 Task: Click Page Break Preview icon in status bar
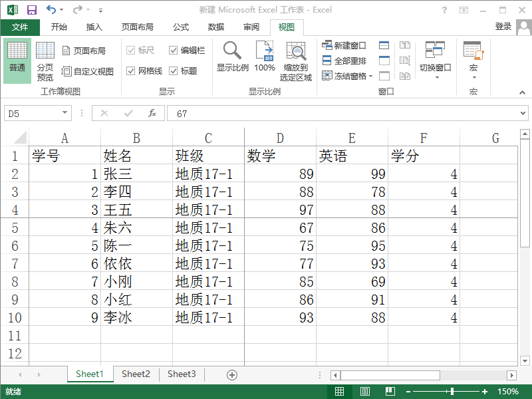(390, 392)
